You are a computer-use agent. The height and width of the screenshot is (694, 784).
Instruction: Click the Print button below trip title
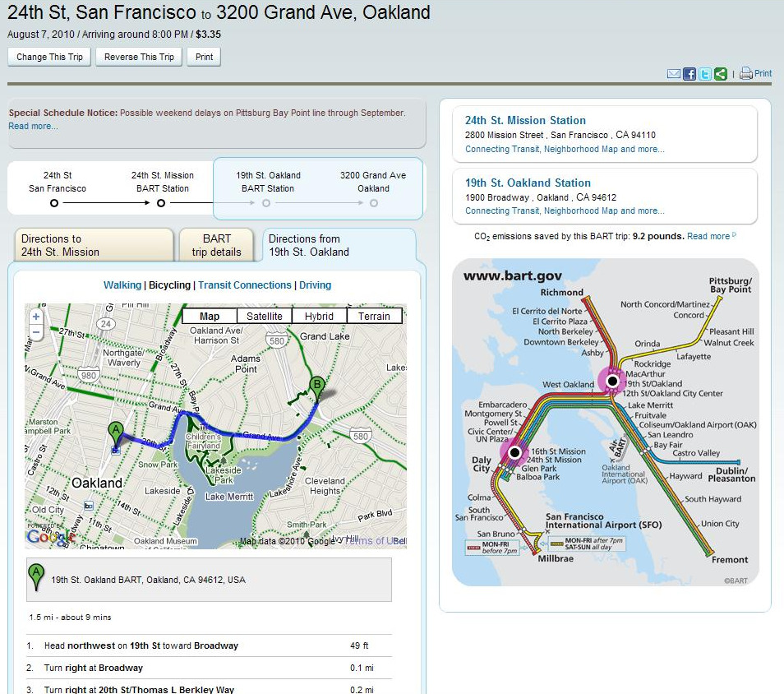click(x=204, y=57)
